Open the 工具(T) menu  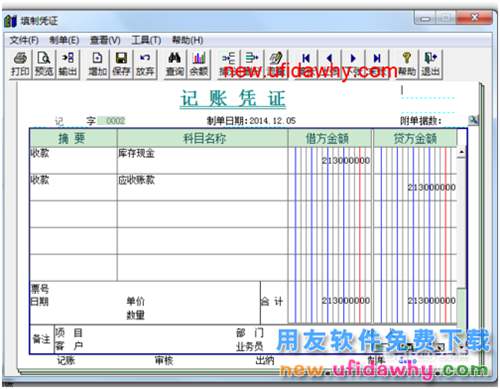point(146,40)
